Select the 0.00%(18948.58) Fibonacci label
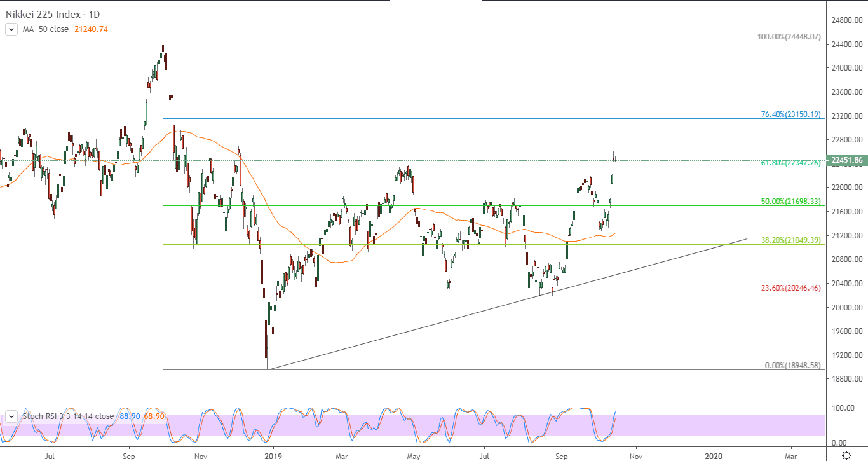The image size is (868, 461). 792,366
